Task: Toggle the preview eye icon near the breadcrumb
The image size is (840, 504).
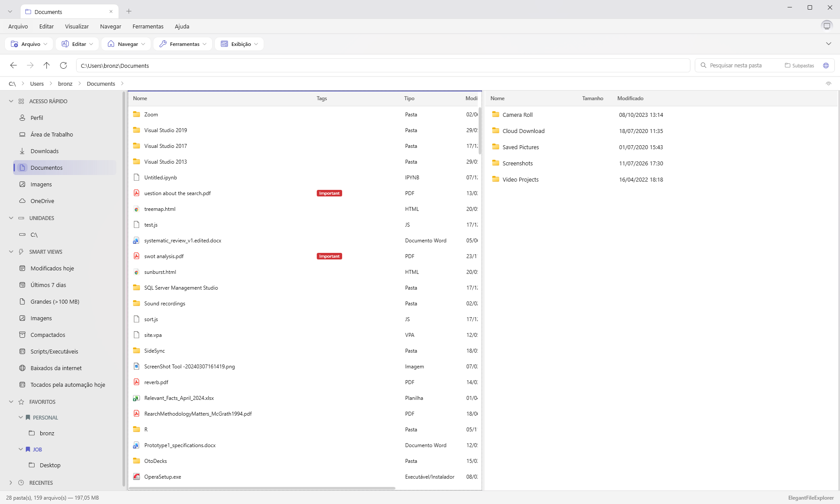Action: pyautogui.click(x=829, y=84)
